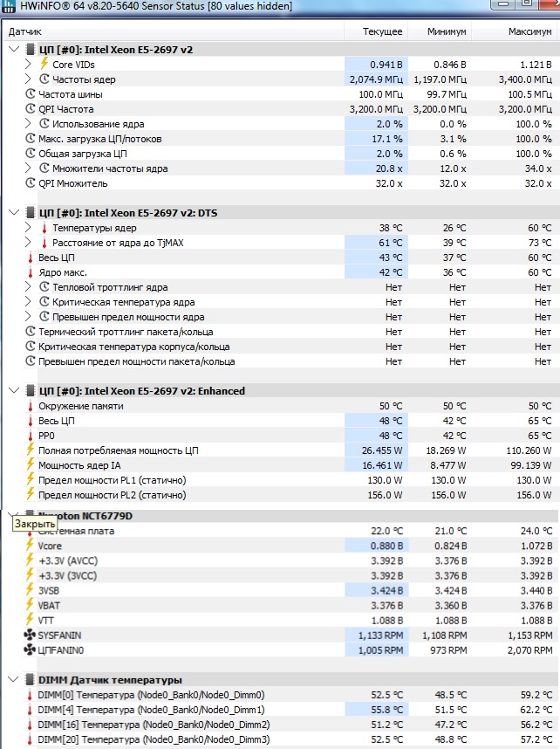
Task: Click the lightning icon of 3VSB
Action: [30, 590]
